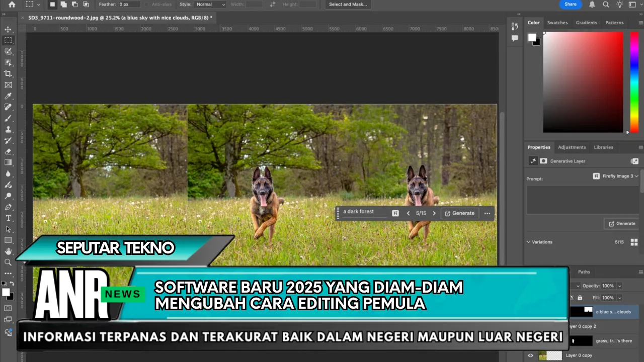Open the layer Opacity dropdown arrow
The image size is (644, 362).
click(619, 286)
